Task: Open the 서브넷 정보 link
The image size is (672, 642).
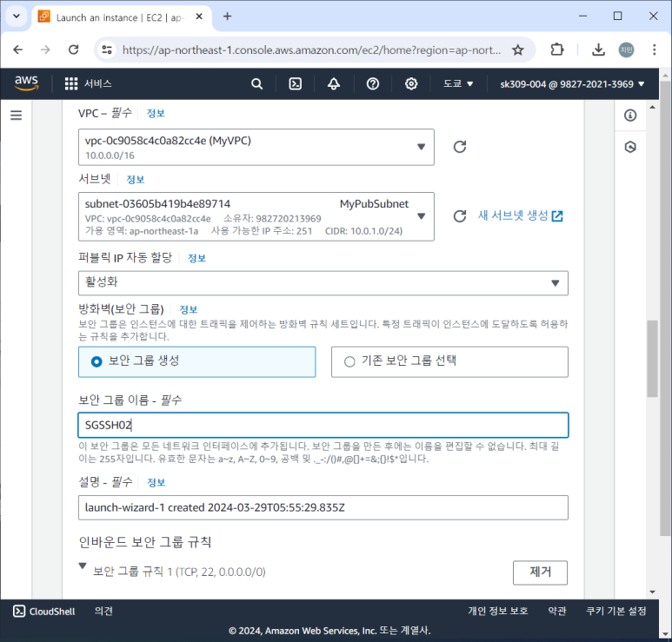Action: 135,180
